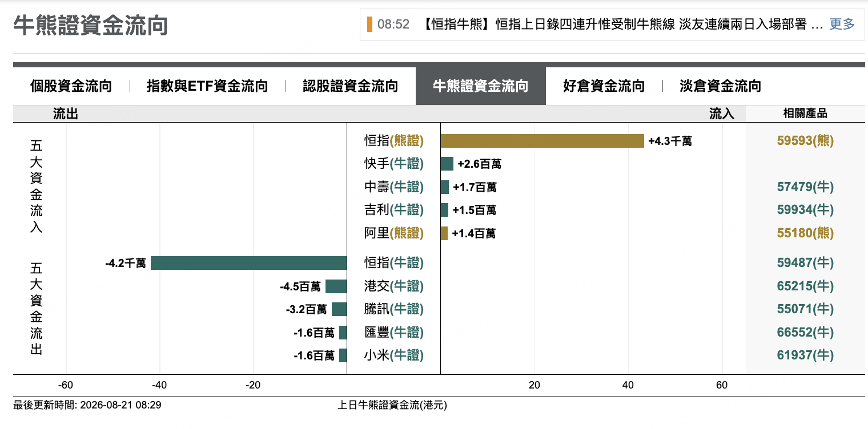Switch to 指數與ETF資金流向 tab
Viewport: 868px width, 429px height.
coord(207,86)
